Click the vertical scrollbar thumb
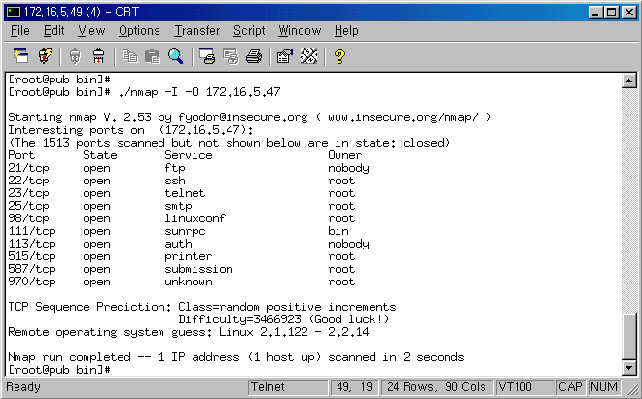Viewport: 642px width, 399px height. (629, 337)
